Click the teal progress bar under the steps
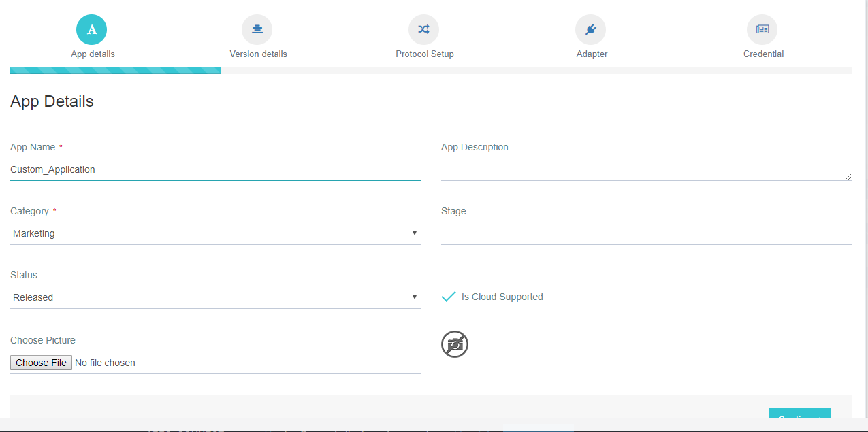The height and width of the screenshot is (432, 868). (x=114, y=70)
